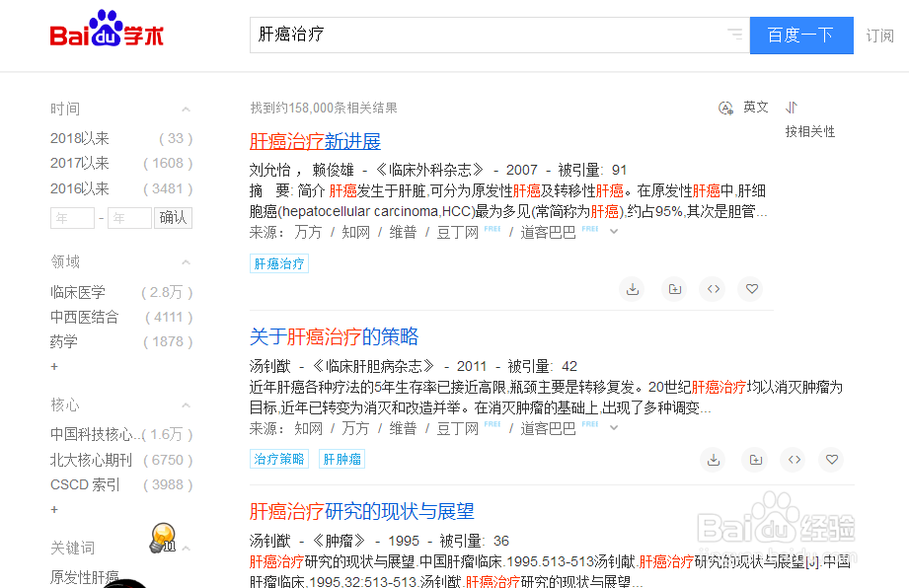The height and width of the screenshot is (588, 909).
Task: Click the start year input field
Action: [72, 218]
